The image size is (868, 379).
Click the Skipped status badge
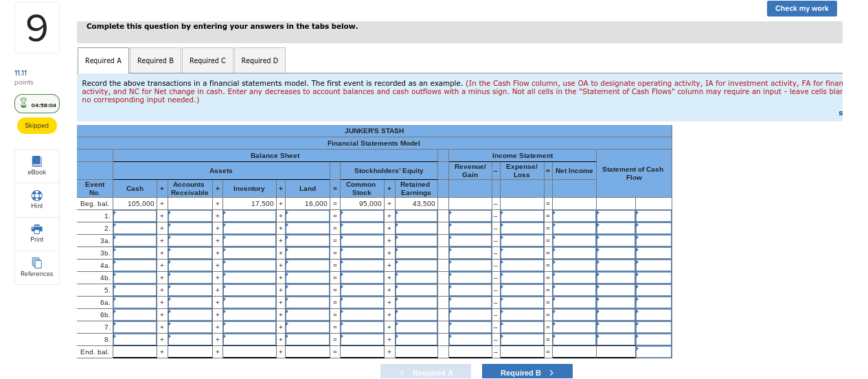pyautogui.click(x=37, y=126)
